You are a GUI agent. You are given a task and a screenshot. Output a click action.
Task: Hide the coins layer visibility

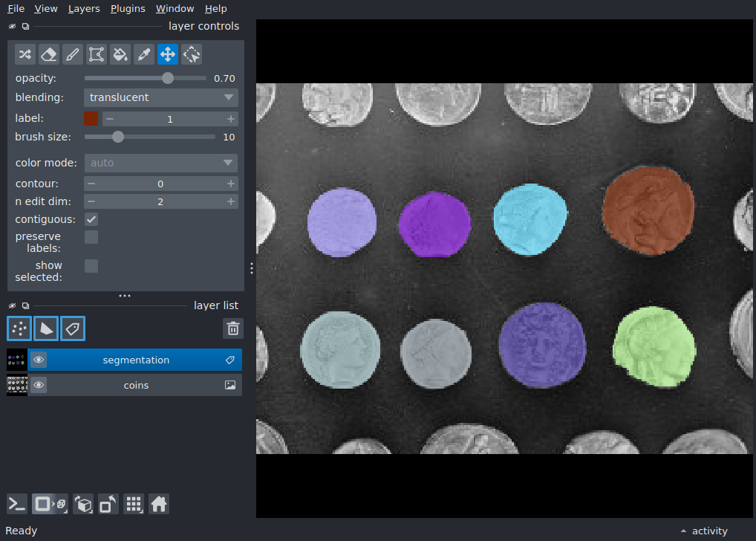(39, 385)
